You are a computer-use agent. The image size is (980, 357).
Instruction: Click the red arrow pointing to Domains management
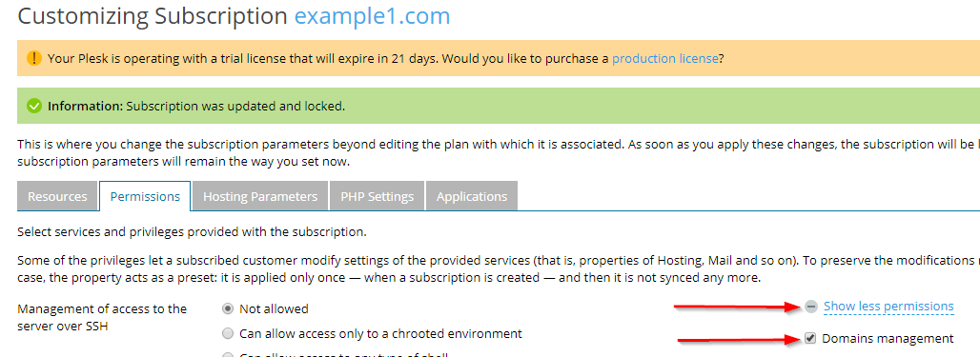tap(740, 340)
